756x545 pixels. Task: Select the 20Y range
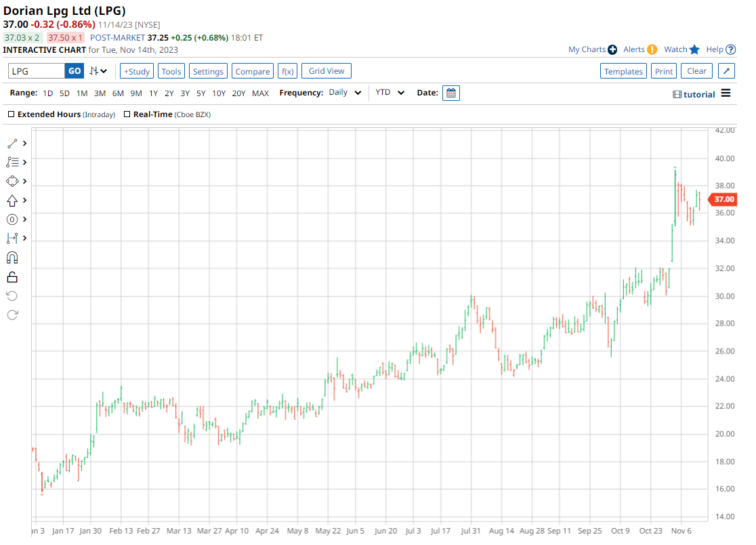point(238,93)
